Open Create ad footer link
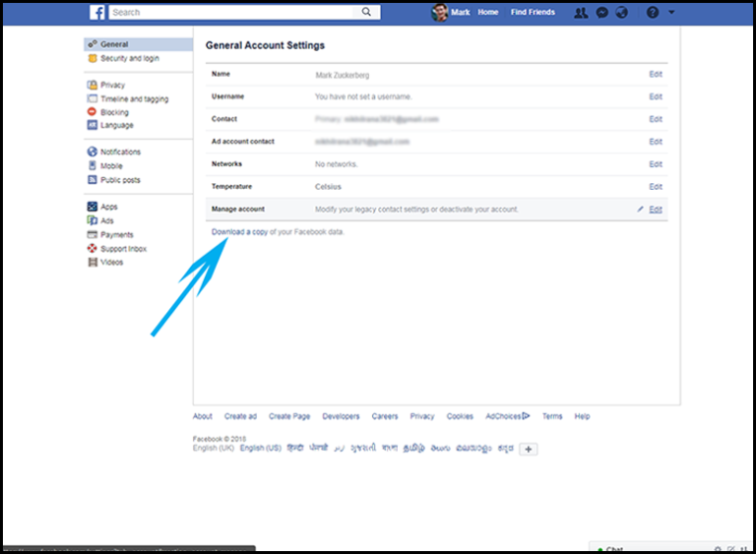The height and width of the screenshot is (554, 756). (x=240, y=416)
